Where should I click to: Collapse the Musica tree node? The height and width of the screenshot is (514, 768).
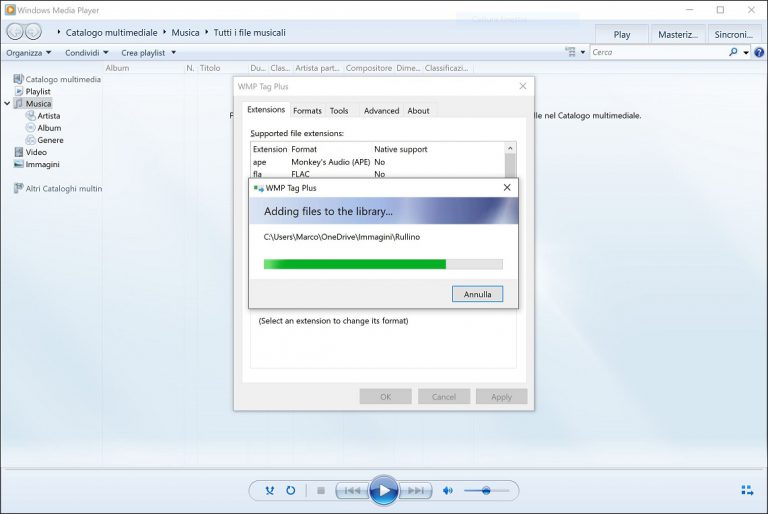(7, 103)
